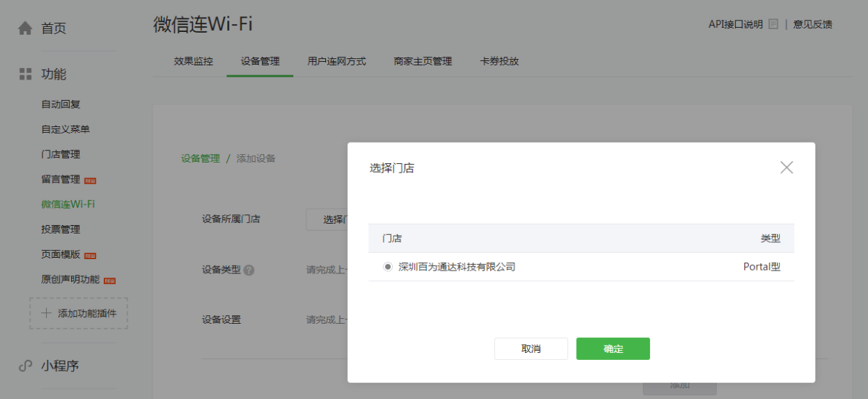
Task: Open 门店管理 in the sidebar
Action: pos(60,154)
